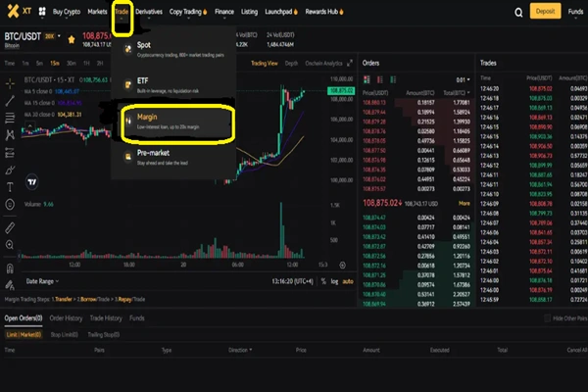This screenshot has width=588, height=392.
Task: Select the crosshair cursor tool on chart
Action: point(10,83)
